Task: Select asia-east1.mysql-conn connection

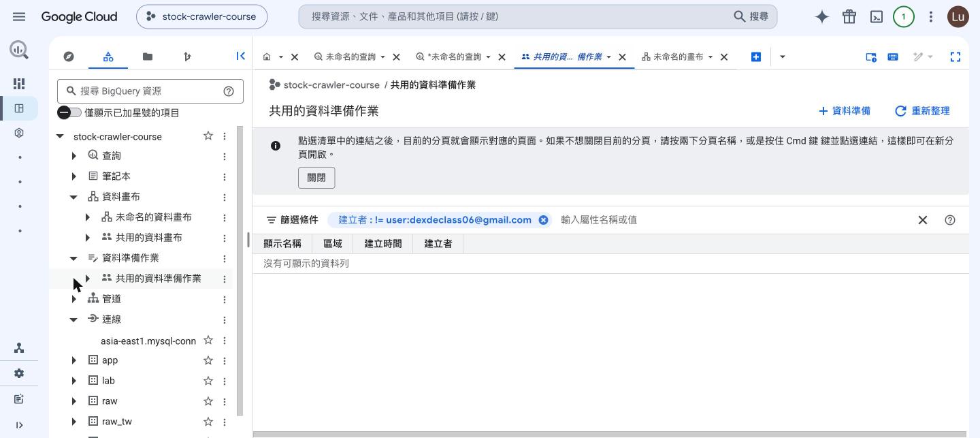Action: coord(148,341)
